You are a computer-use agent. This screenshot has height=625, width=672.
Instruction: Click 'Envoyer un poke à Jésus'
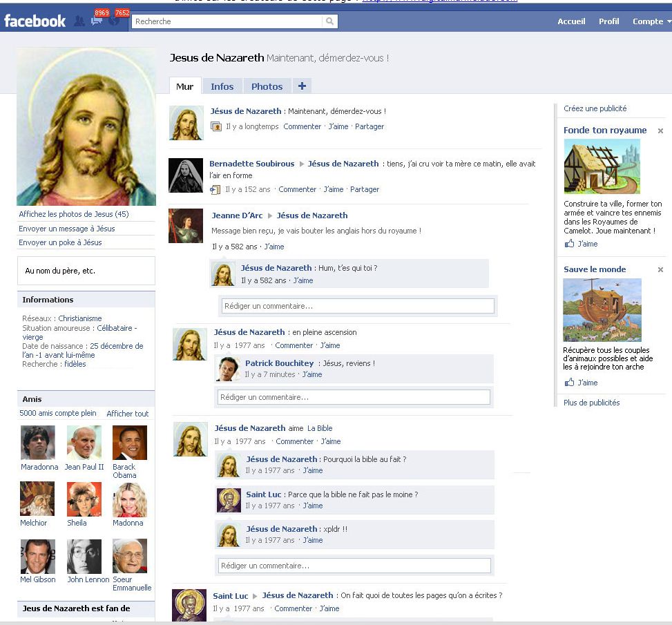click(x=60, y=242)
